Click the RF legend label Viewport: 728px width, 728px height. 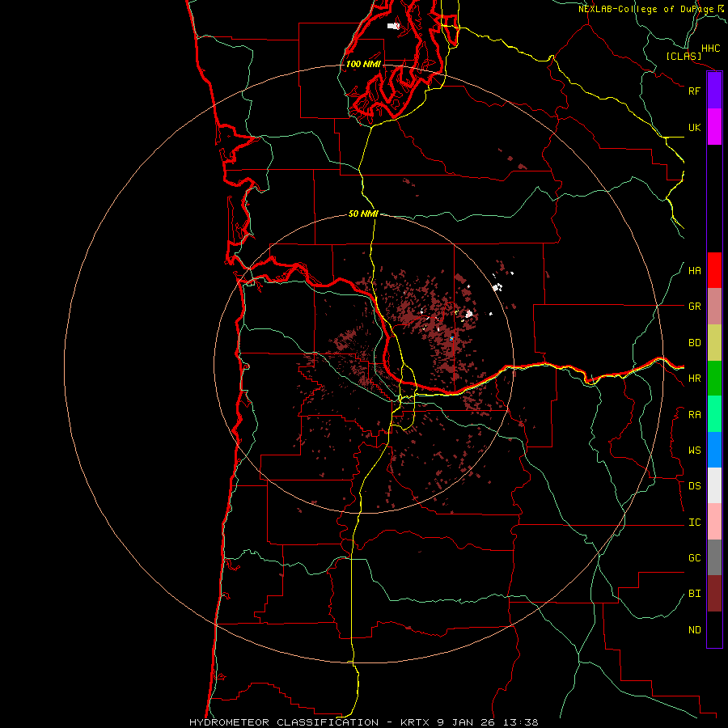(694, 91)
